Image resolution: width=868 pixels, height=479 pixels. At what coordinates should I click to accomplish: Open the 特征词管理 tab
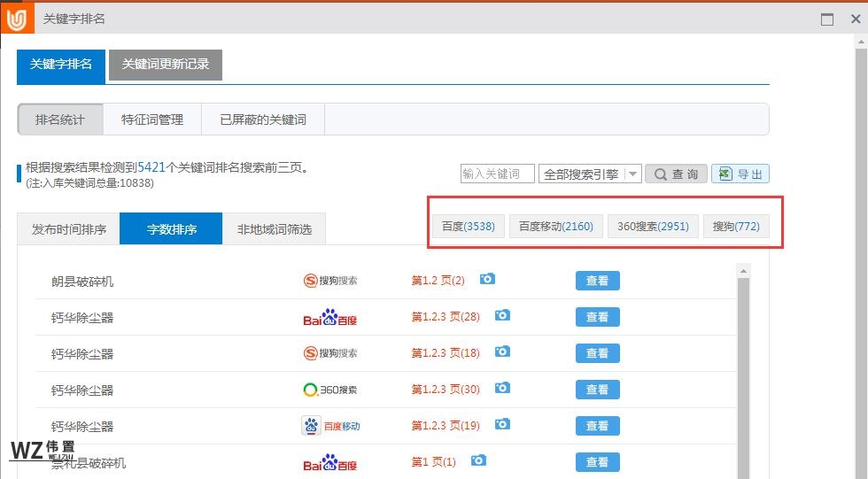152,120
